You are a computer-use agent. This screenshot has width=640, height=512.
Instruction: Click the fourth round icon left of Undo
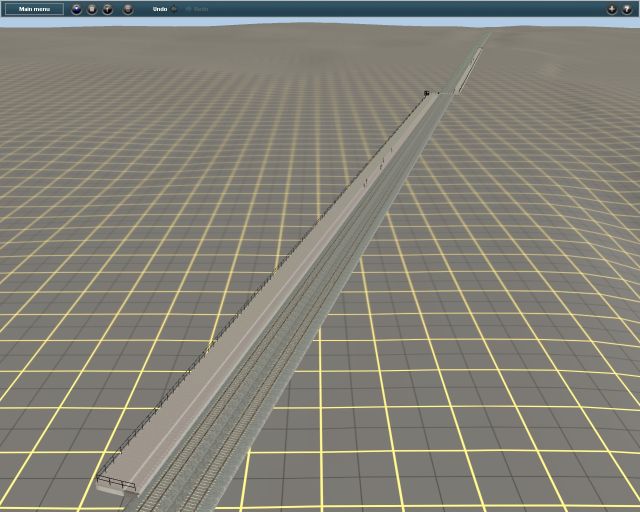[128, 9]
